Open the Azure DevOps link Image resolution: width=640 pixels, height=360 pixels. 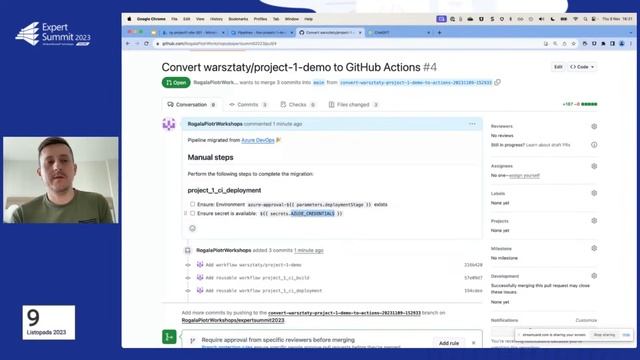click(258, 140)
